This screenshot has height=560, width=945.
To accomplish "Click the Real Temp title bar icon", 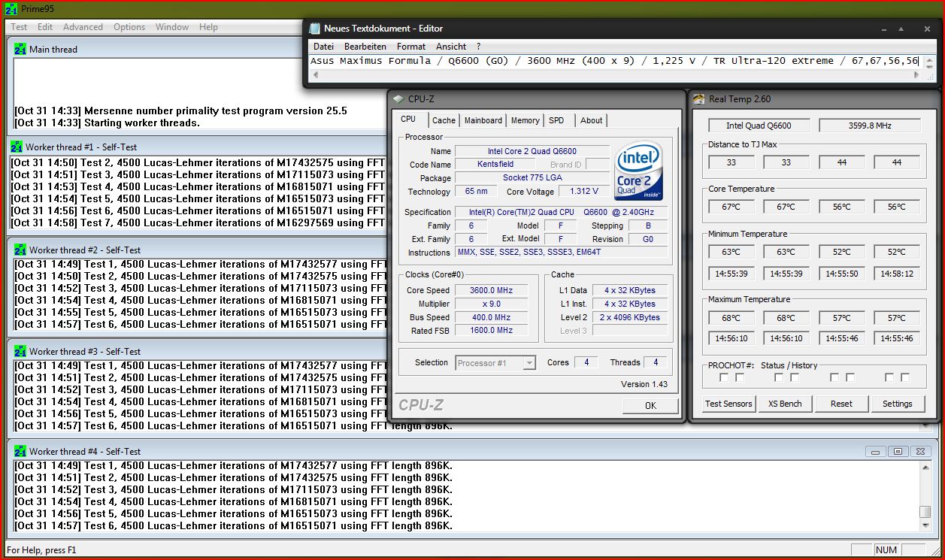I will pos(699,98).
